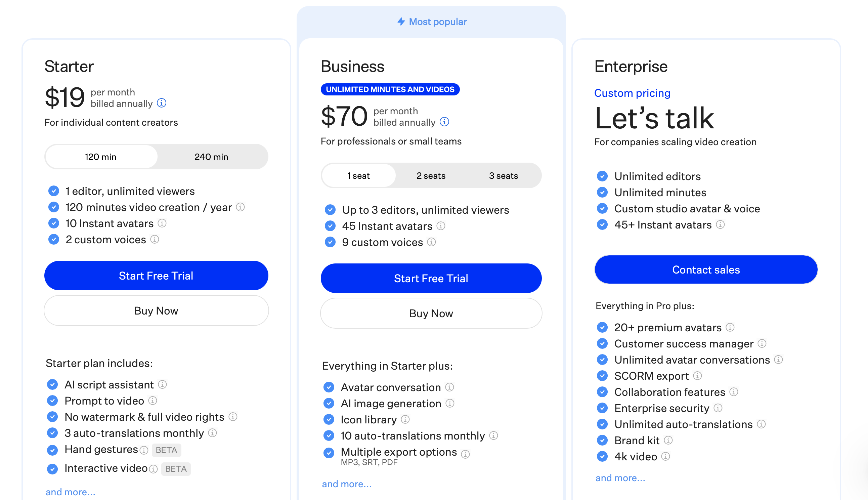Click the Business plan heading
Screen dimensions: 868x500
click(x=352, y=66)
